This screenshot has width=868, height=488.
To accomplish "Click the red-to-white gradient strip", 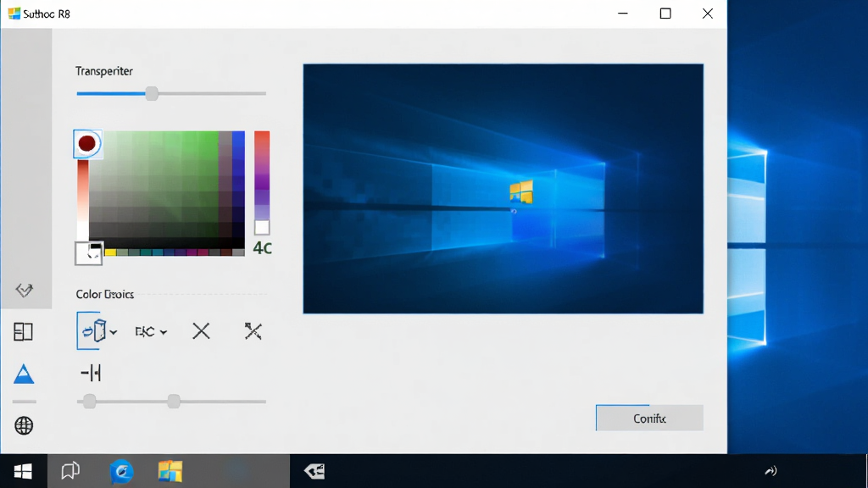I will point(82,199).
